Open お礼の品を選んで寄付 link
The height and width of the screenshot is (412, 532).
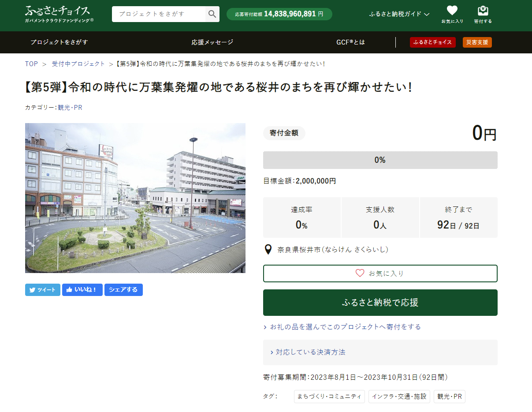[x=345, y=327]
